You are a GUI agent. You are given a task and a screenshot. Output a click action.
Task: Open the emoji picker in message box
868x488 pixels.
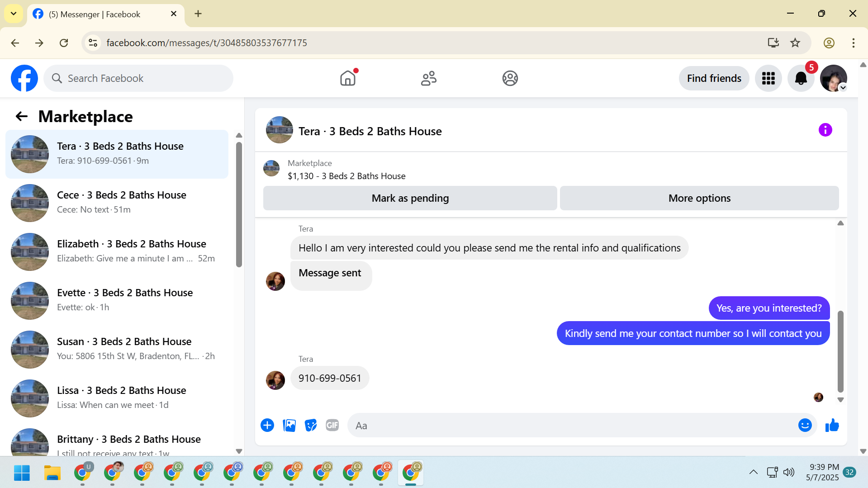[x=805, y=425]
